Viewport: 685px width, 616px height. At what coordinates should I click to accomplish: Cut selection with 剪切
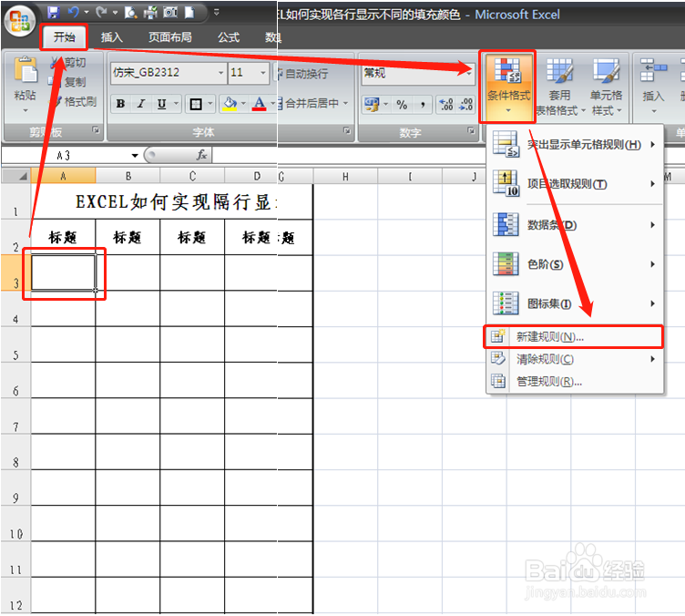[x=68, y=63]
